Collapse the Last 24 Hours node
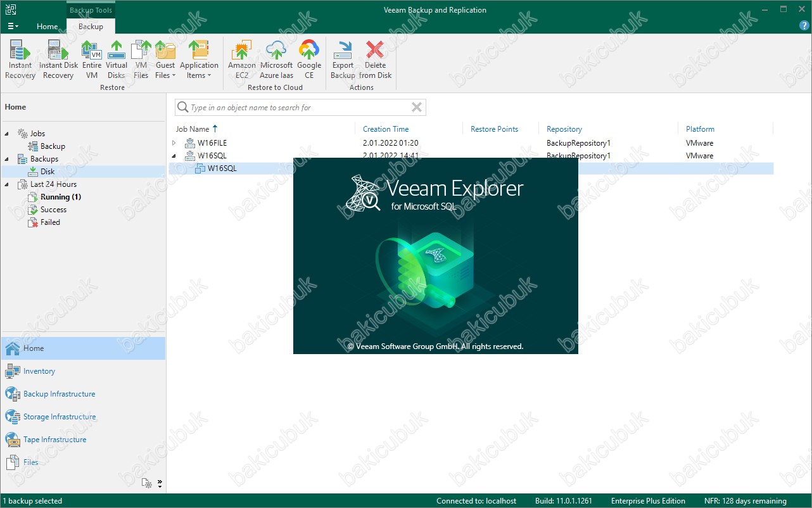This screenshot has height=508, width=812. click(x=7, y=184)
